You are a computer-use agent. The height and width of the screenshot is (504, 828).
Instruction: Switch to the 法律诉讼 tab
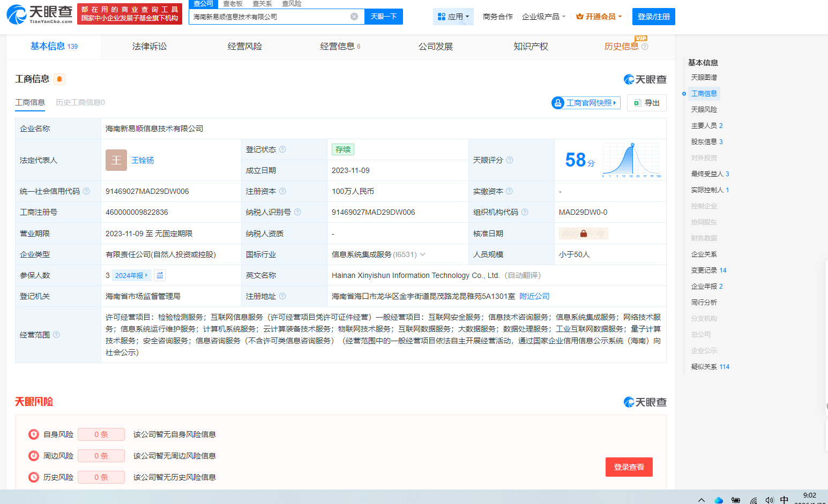click(x=150, y=47)
